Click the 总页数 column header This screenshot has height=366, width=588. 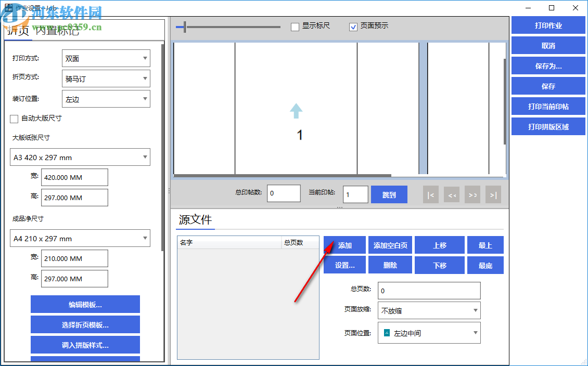(300, 242)
